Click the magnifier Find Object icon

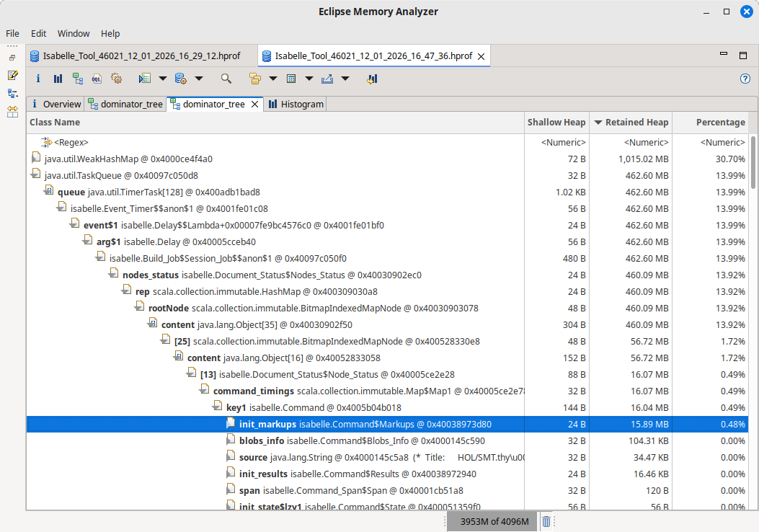226,79
